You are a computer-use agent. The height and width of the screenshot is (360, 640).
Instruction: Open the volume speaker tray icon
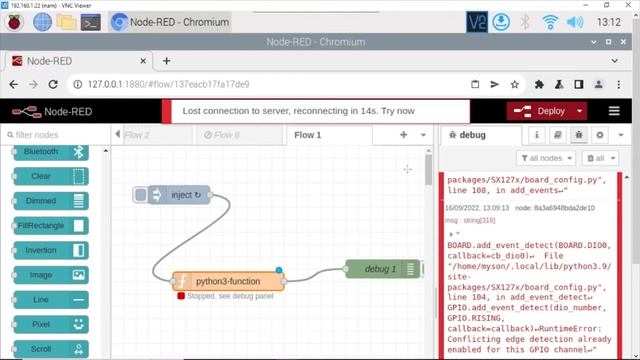click(575, 22)
